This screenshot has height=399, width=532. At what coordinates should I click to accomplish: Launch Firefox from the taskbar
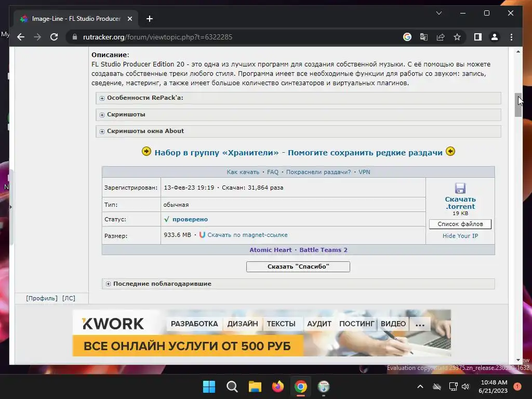click(x=278, y=387)
